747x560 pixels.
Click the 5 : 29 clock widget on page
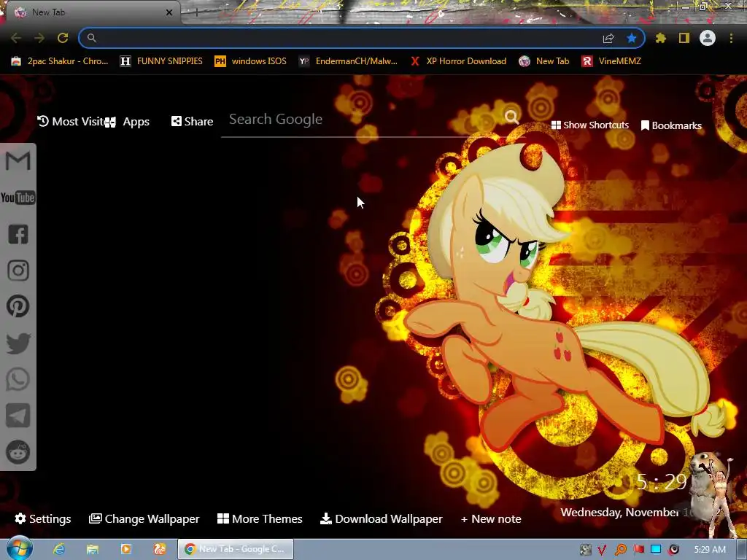(x=661, y=482)
